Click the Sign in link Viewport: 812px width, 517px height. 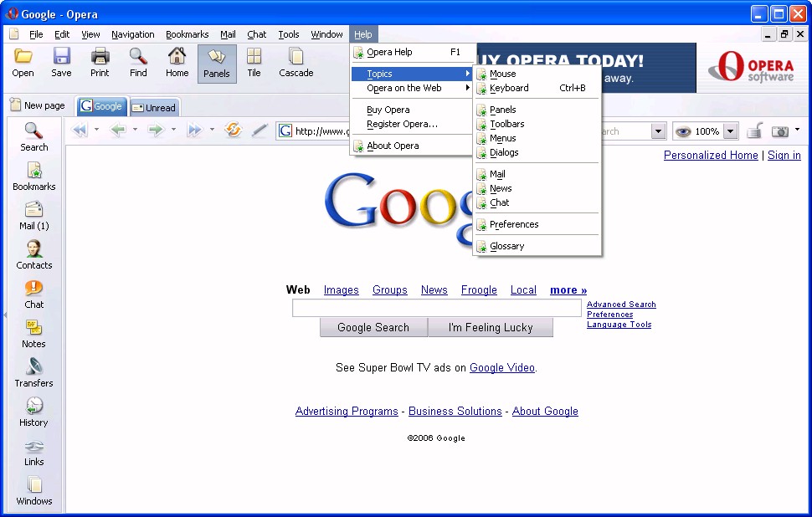(784, 155)
